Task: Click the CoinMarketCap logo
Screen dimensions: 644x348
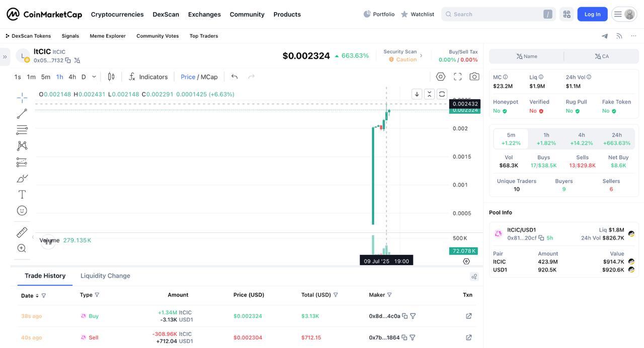Action: [x=44, y=14]
